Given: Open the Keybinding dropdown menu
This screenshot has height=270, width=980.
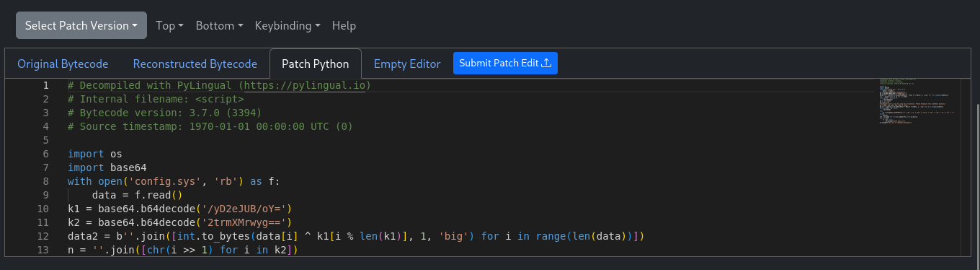Looking at the screenshot, I should point(288,25).
